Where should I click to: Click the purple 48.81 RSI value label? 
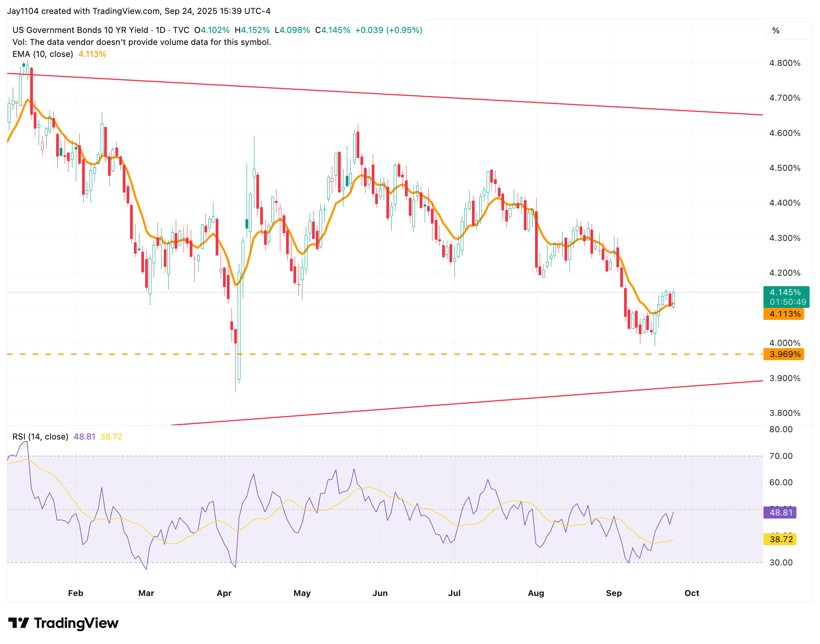(780, 513)
